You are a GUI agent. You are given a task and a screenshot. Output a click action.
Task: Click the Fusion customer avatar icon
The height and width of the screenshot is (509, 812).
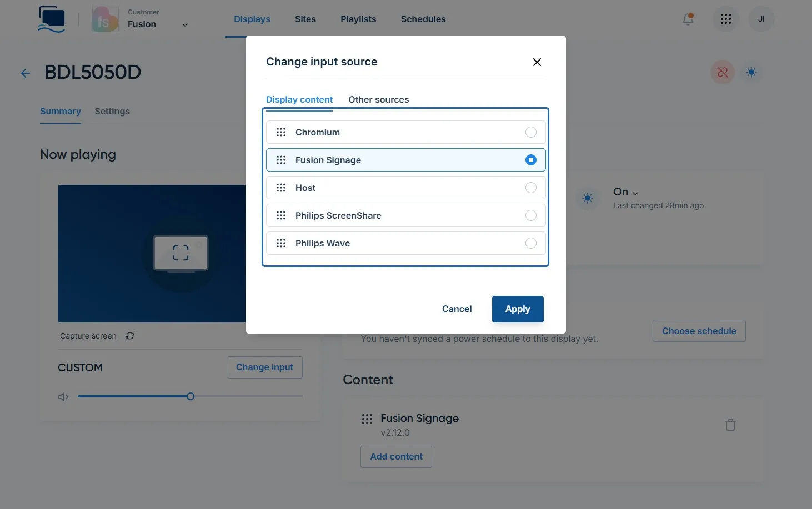pyautogui.click(x=105, y=19)
